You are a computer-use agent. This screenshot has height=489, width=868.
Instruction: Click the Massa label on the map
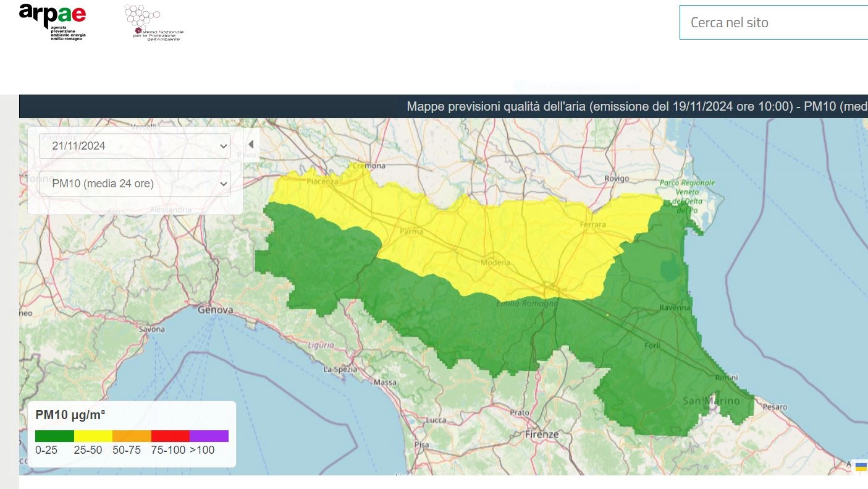[x=385, y=383]
